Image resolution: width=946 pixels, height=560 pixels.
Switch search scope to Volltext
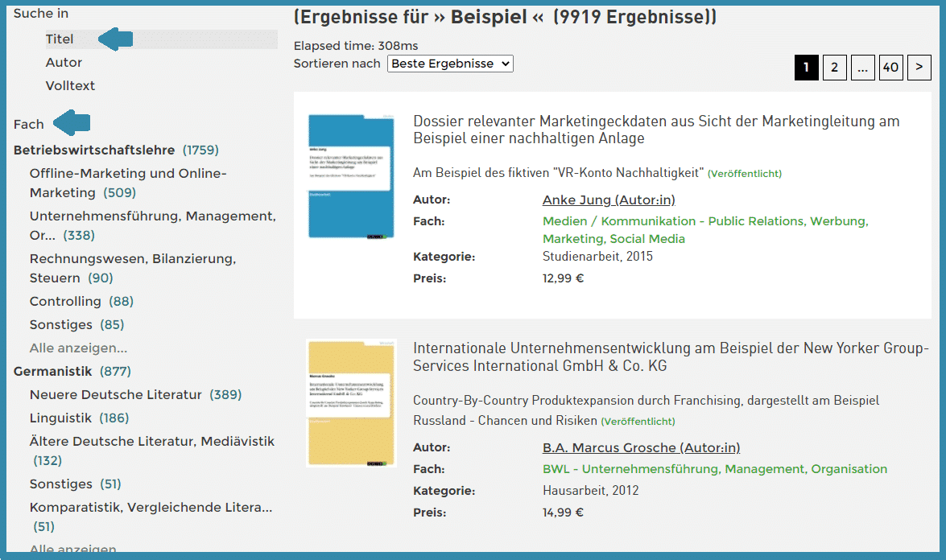pos(69,85)
